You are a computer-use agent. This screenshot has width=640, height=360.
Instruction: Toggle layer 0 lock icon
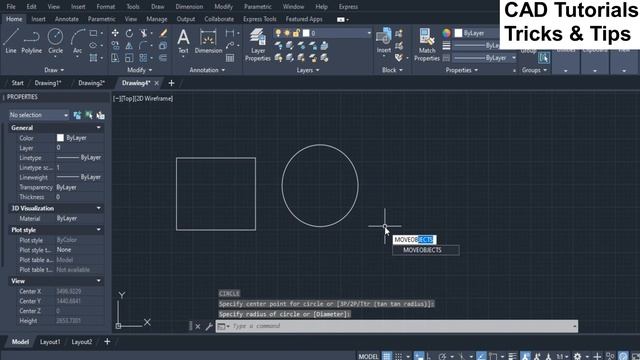click(296, 33)
